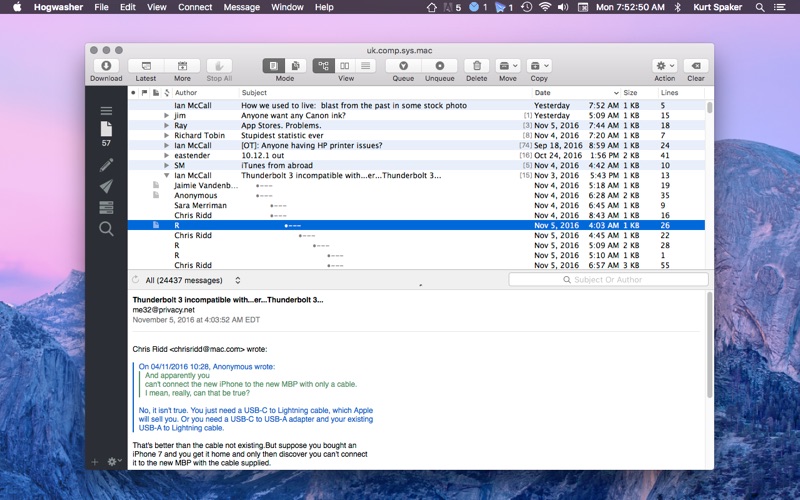Viewport: 800px width, 500px height.
Task: Collapse the Thunderbolt 3 thread
Action: click(x=167, y=175)
